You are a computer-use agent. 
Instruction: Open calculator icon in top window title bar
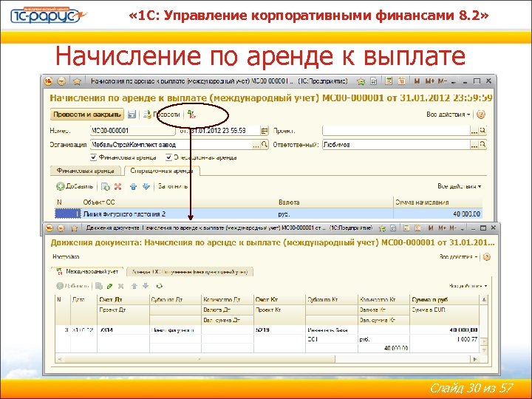389,81
